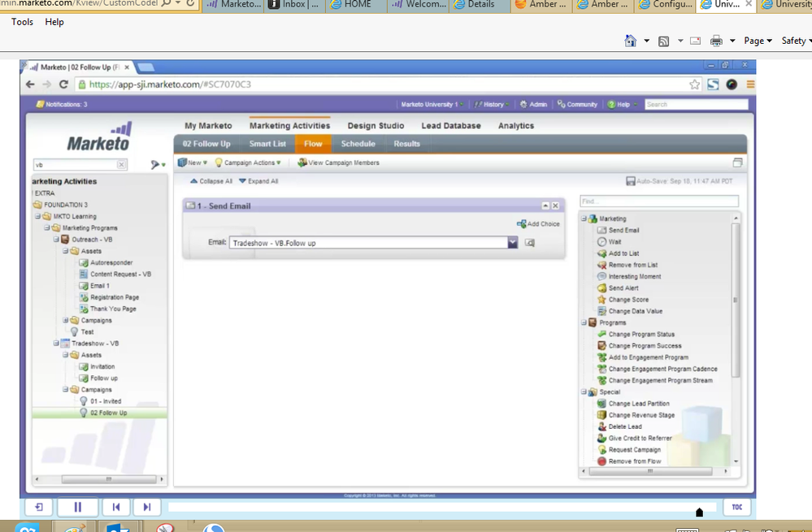The width and height of the screenshot is (812, 532).
Task: Pause the video playback
Action: 78,507
